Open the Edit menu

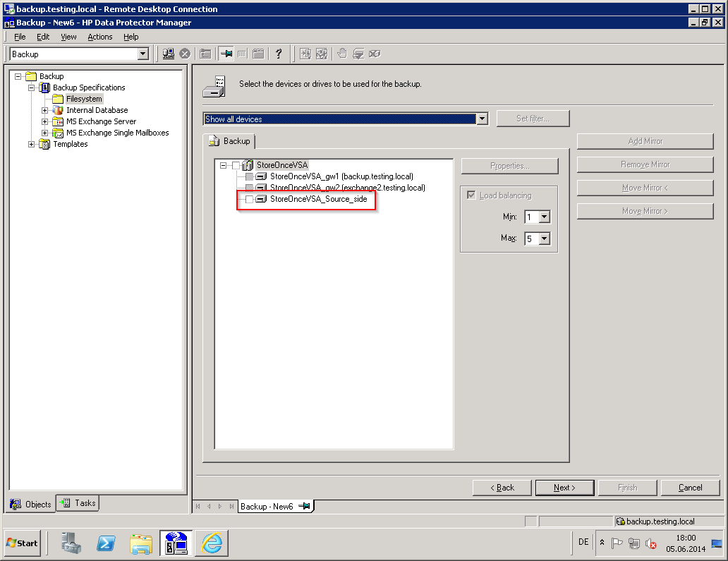43,37
